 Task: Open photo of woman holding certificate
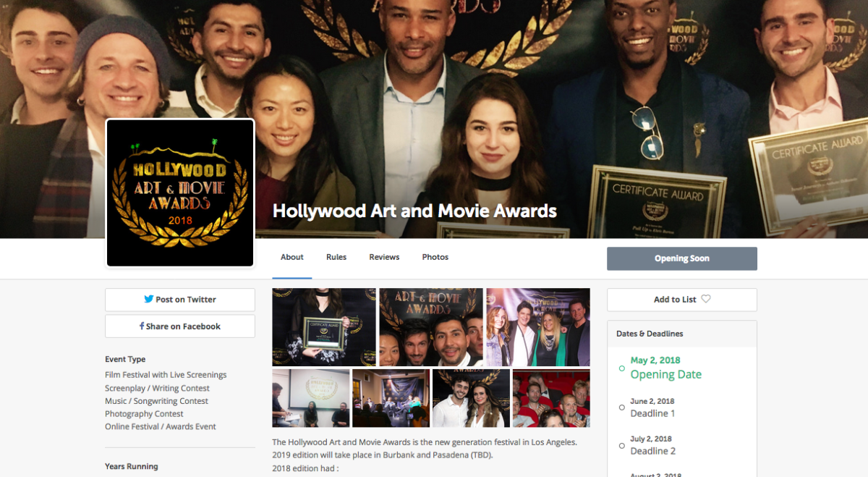coord(324,327)
